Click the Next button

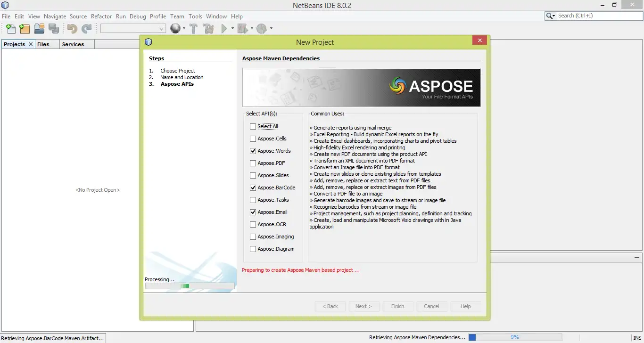tap(363, 306)
